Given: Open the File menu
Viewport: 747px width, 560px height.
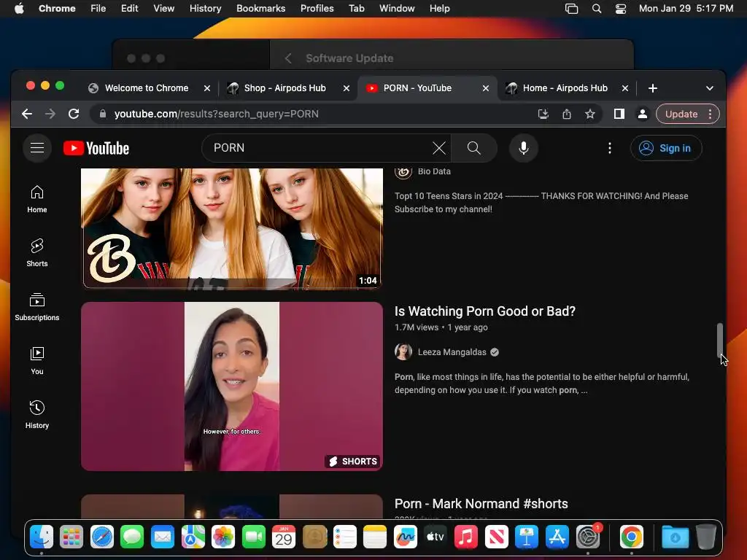Looking at the screenshot, I should 98,9.
